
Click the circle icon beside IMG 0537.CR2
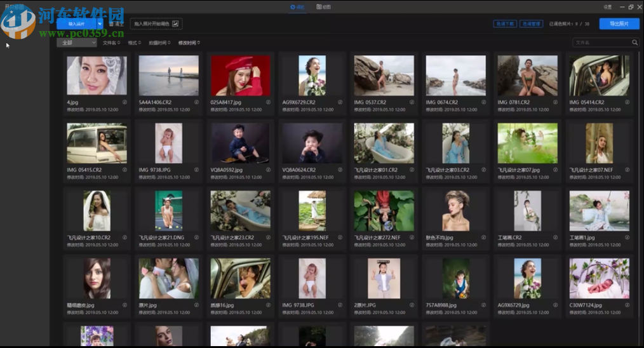coord(412,102)
